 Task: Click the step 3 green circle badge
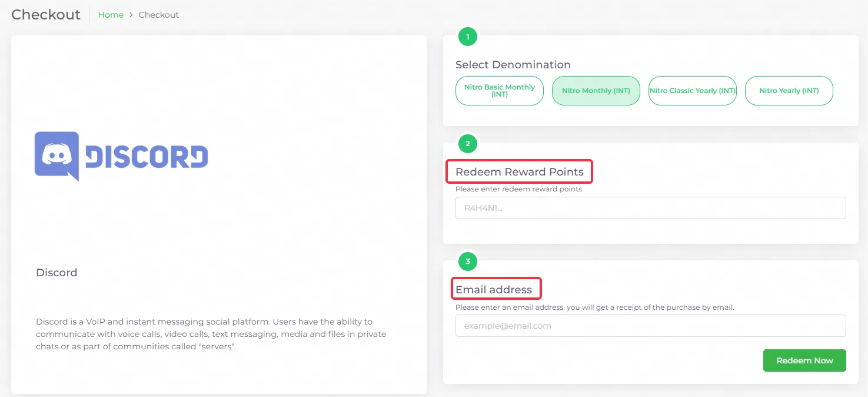468,262
